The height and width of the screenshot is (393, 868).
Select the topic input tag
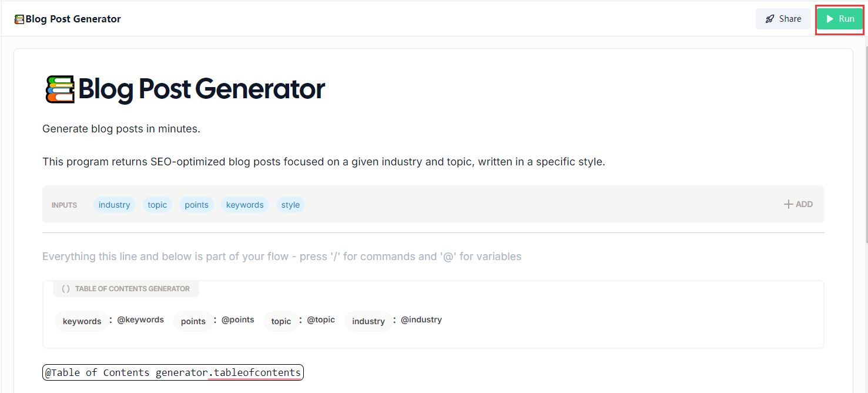click(x=157, y=205)
